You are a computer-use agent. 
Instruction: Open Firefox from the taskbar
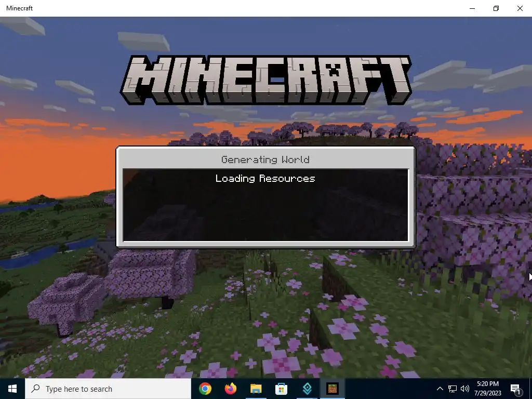coord(230,389)
